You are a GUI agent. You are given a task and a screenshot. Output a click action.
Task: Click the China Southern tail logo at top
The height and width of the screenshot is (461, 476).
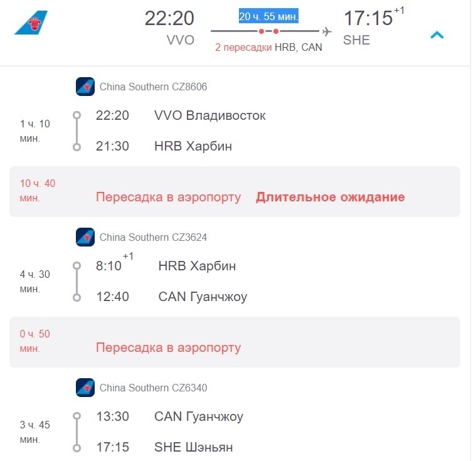(x=31, y=23)
